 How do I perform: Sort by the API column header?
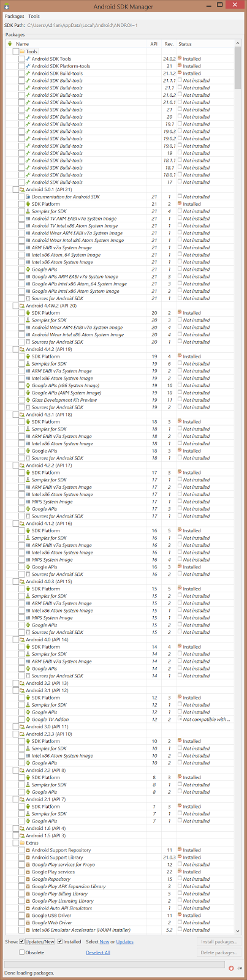(154, 44)
